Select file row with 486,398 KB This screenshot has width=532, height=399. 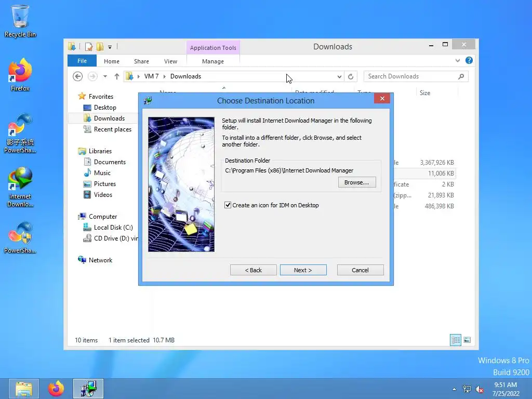(x=425, y=206)
